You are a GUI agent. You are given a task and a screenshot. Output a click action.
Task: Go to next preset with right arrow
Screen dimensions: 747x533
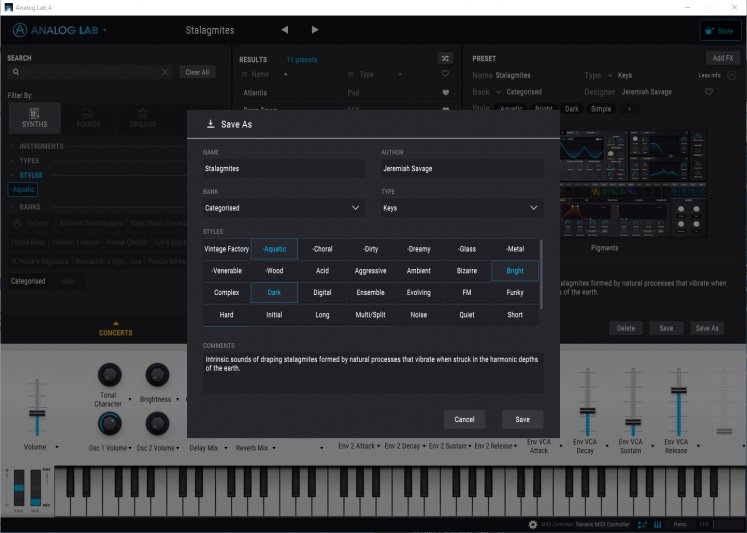(x=314, y=30)
